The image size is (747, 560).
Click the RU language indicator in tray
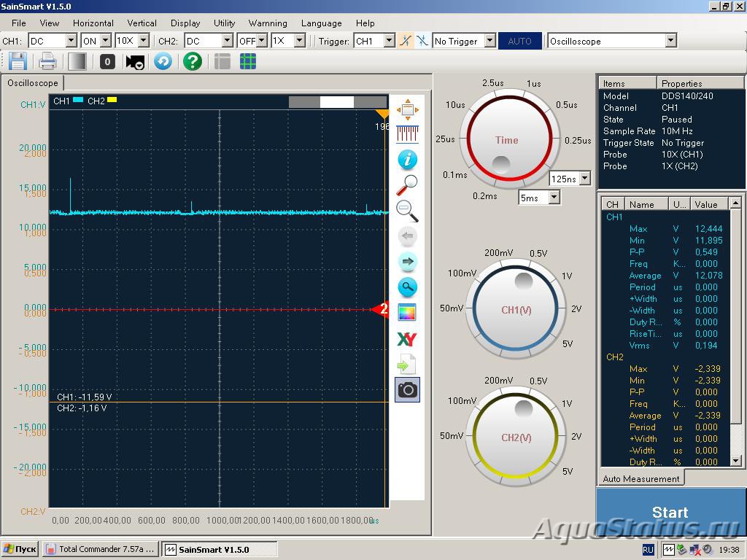pyautogui.click(x=648, y=550)
